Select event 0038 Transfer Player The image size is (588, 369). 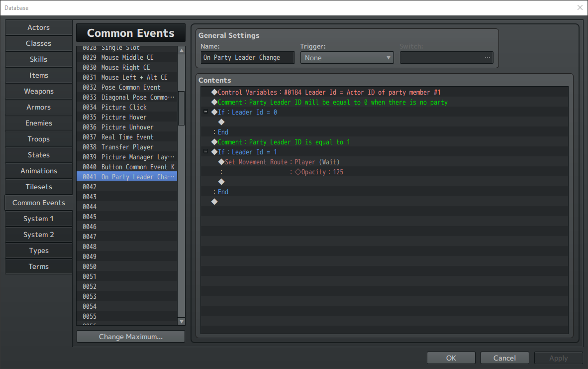127,147
